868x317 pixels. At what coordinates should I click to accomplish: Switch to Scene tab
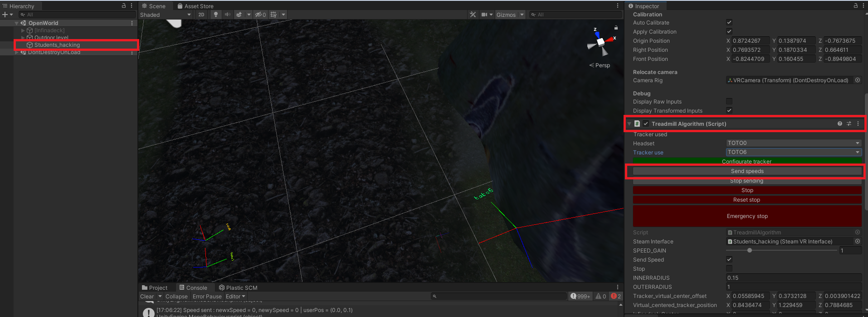tap(154, 6)
